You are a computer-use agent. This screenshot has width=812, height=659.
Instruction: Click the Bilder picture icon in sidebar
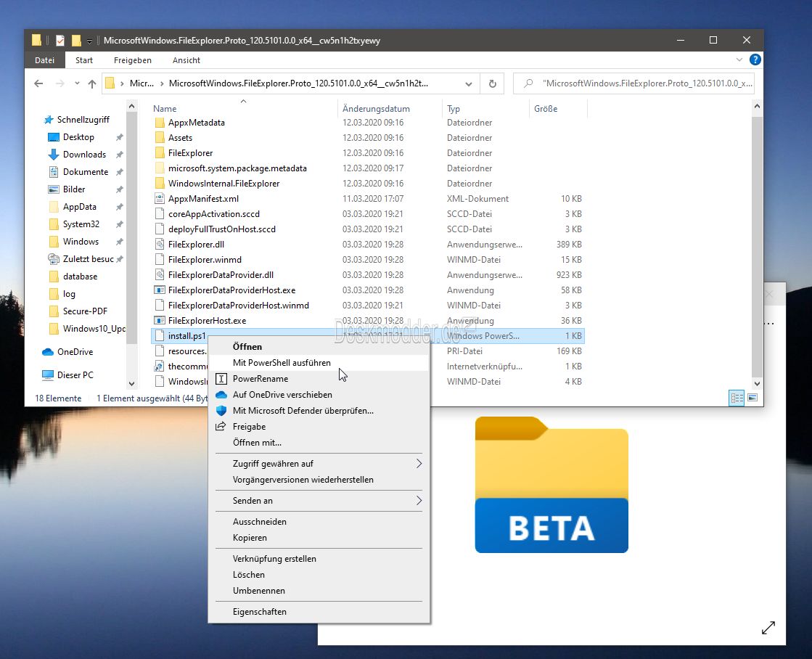54,189
